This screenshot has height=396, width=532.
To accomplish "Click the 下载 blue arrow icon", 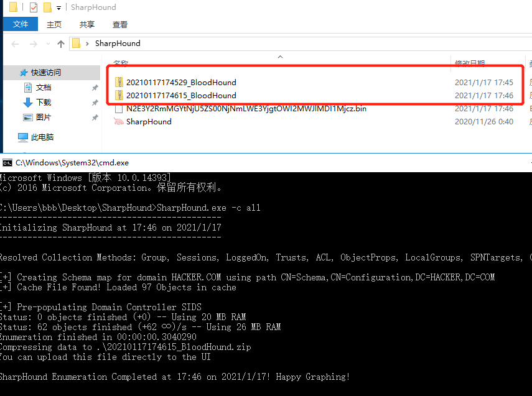I will tap(28, 103).
